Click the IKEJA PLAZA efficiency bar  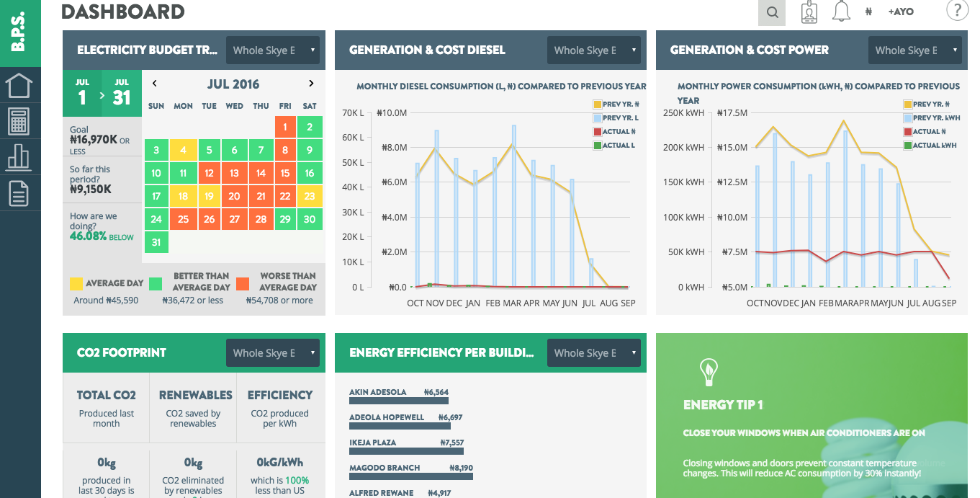tap(407, 451)
